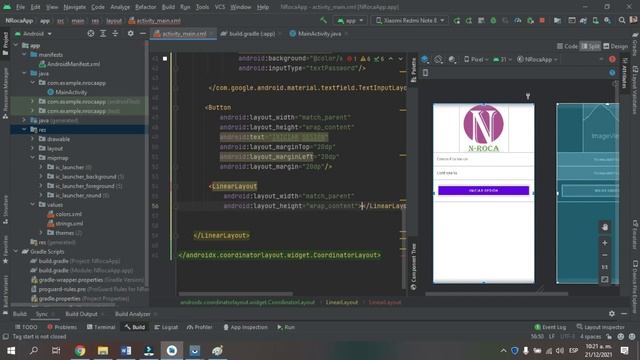Collapse the manifests folder
The width and height of the screenshot is (640, 360).
[24, 54]
